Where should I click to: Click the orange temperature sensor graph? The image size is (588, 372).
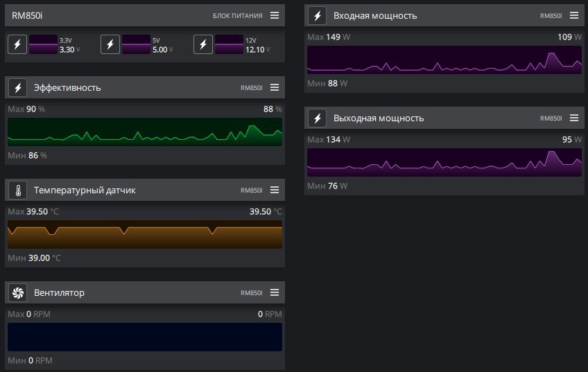click(145, 235)
